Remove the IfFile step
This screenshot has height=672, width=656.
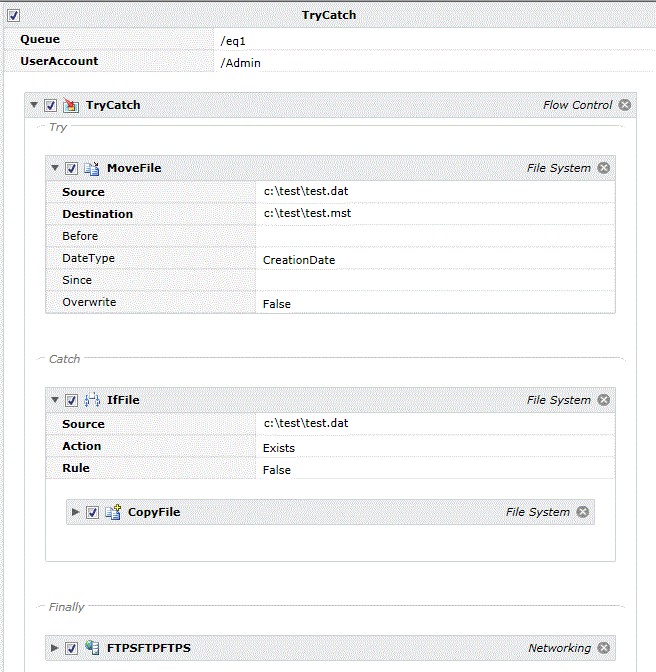tap(604, 400)
